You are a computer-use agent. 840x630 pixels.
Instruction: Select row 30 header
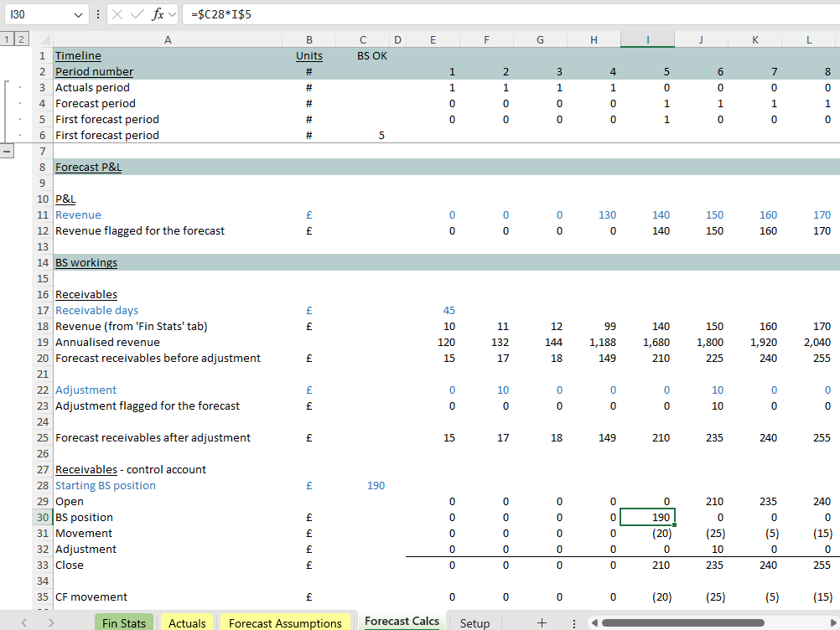coord(43,517)
